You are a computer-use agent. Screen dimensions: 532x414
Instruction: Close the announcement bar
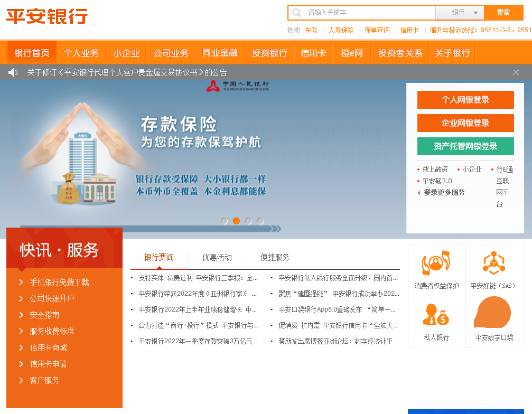pos(516,72)
